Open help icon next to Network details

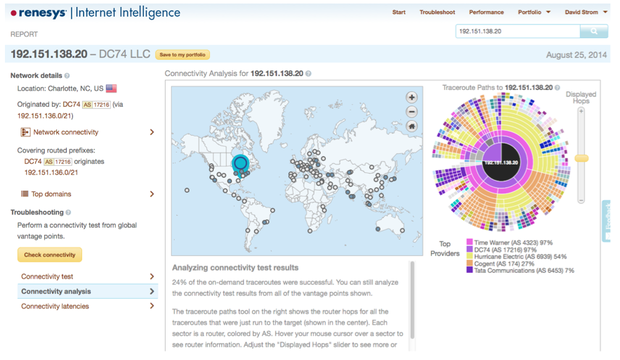tap(67, 76)
